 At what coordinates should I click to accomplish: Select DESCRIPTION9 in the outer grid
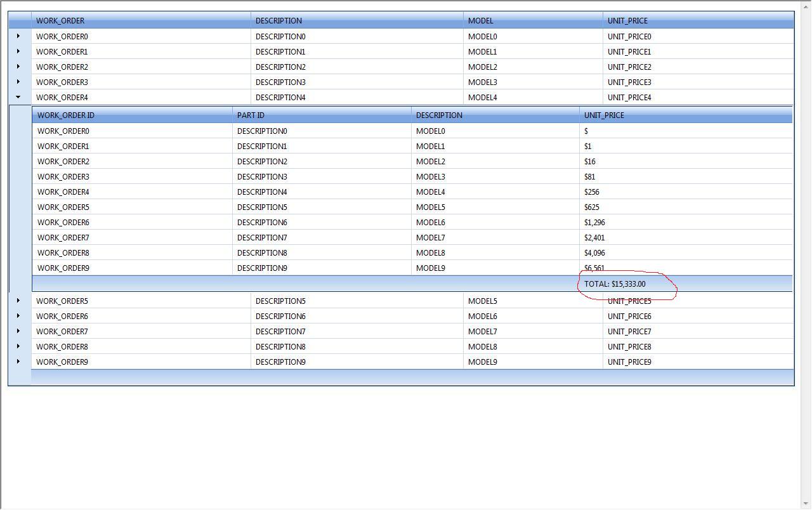[357, 362]
